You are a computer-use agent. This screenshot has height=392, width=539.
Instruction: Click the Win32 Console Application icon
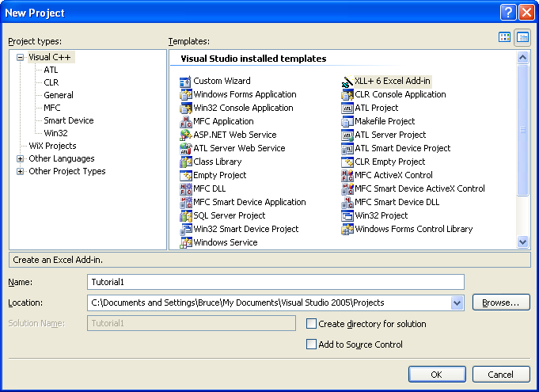pos(186,108)
